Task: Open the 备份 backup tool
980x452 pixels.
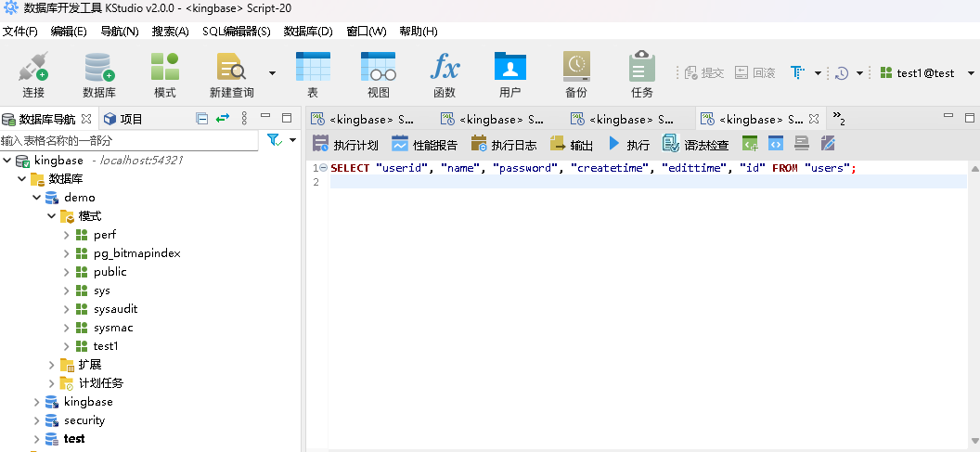Action: [x=576, y=67]
